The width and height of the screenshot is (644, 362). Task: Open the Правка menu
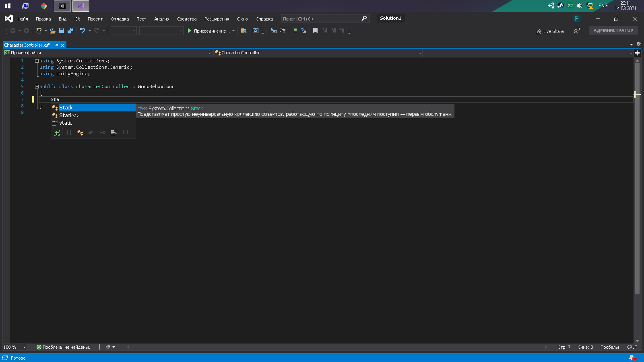[x=43, y=19]
